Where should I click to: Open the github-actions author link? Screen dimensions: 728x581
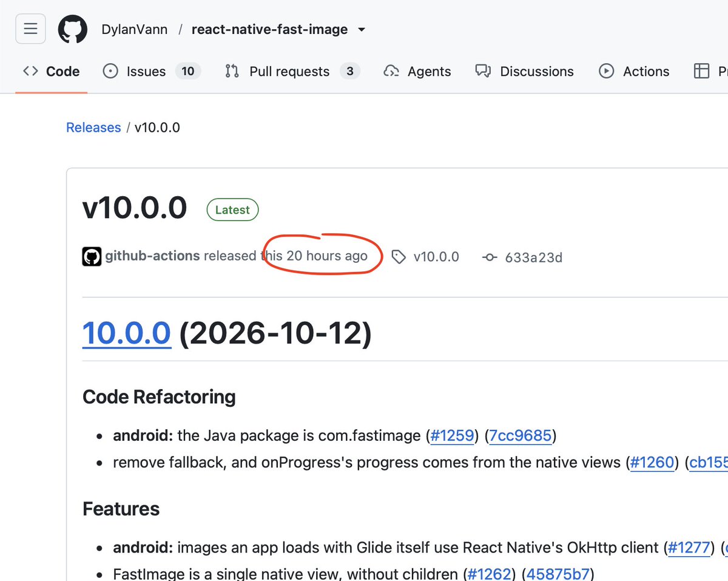pos(152,256)
